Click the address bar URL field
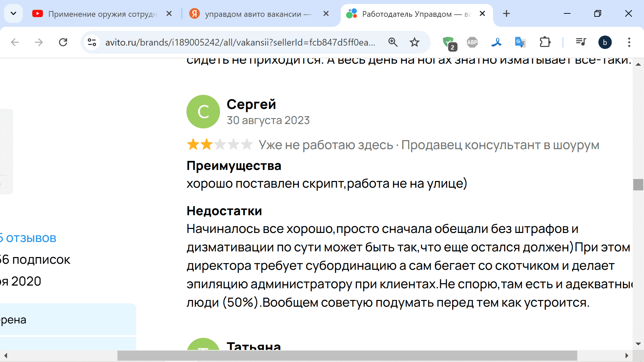This screenshot has height=362, width=644. click(x=240, y=43)
